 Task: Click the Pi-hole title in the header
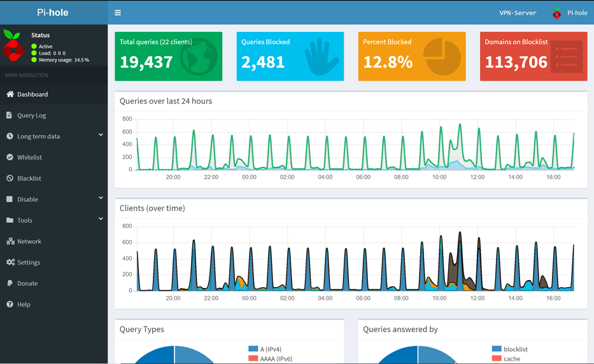tap(53, 13)
